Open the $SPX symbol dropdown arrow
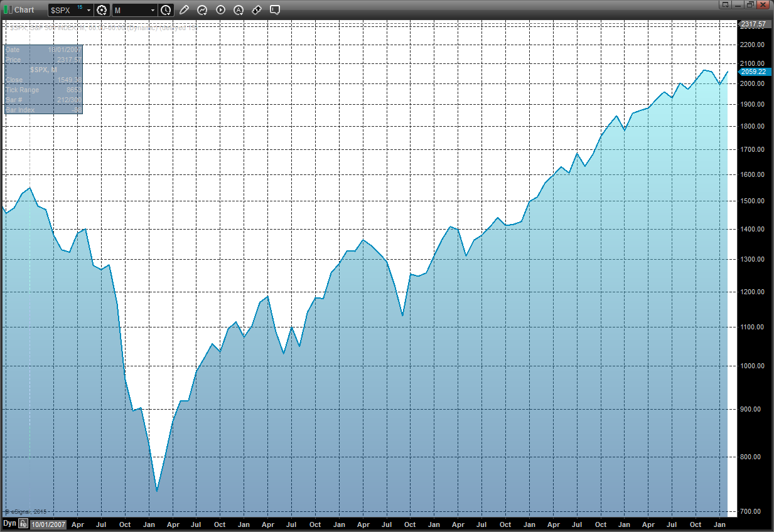Screen dimensions: 774x532 coord(89,10)
